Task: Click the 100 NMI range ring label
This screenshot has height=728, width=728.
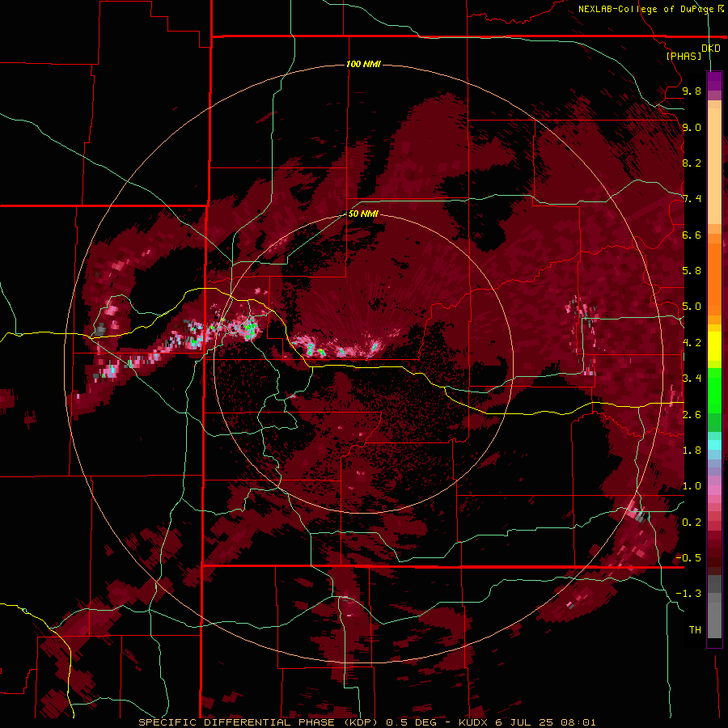Action: tap(363, 64)
